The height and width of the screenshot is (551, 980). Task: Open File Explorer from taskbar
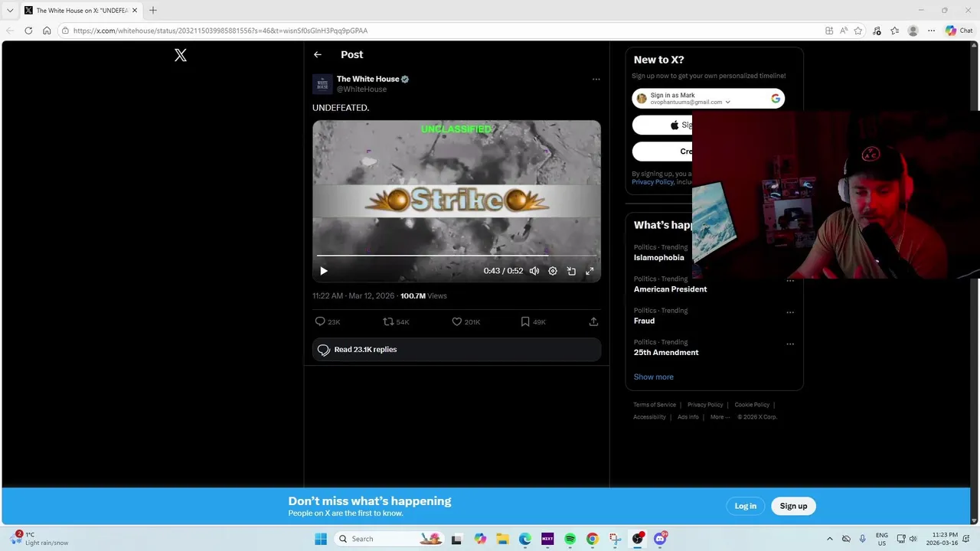pyautogui.click(x=502, y=539)
